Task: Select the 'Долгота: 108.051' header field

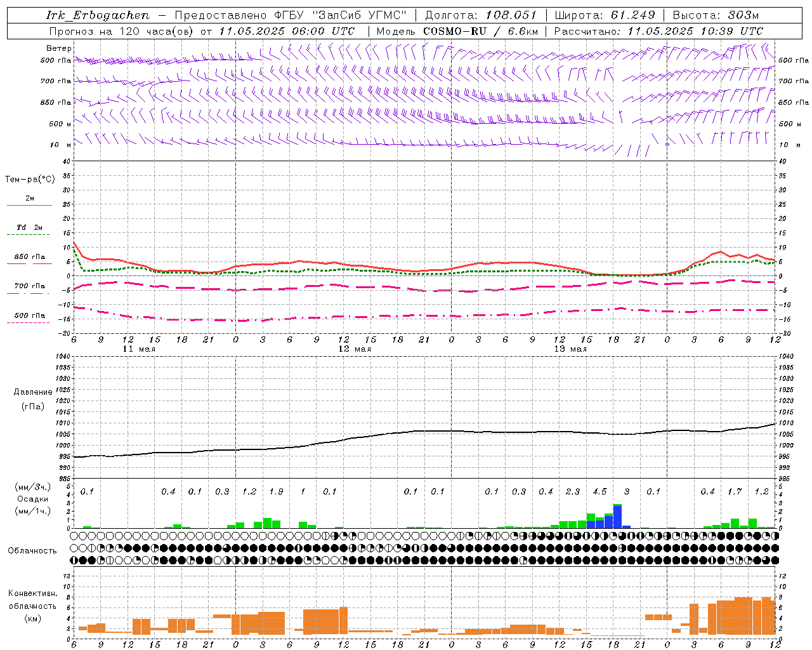Action: [x=481, y=15]
